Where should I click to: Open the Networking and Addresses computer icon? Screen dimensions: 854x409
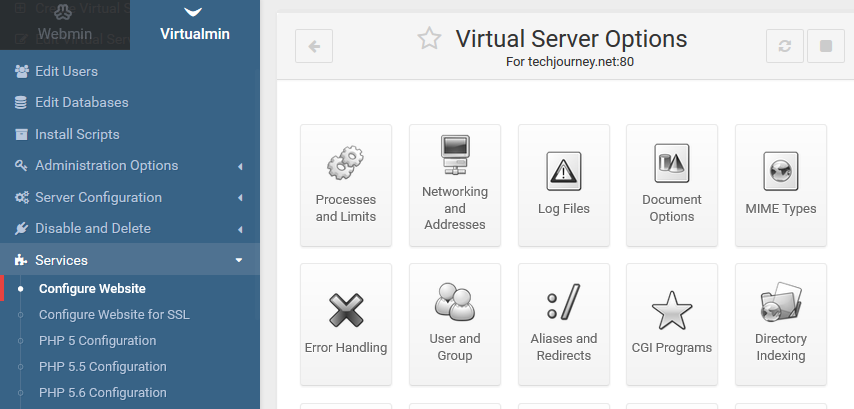coord(455,155)
